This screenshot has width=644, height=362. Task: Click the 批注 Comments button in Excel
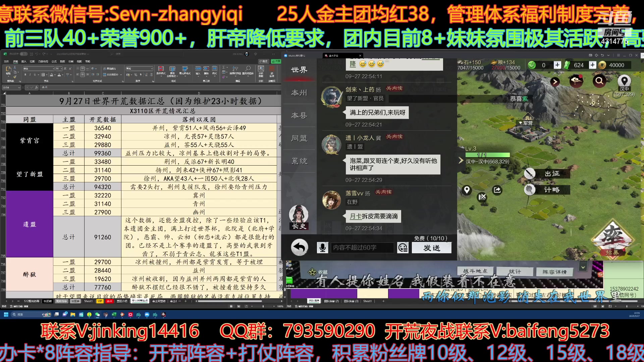(x=264, y=61)
